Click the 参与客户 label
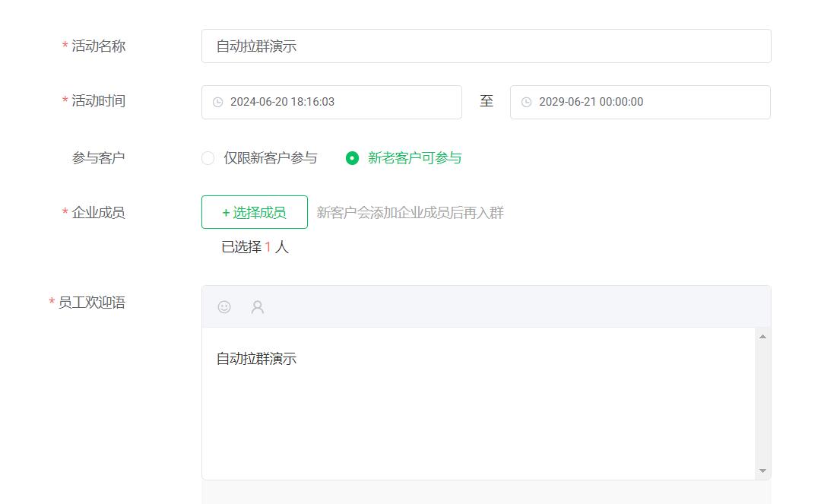Viewport: 840px width, 504px height. pos(98,157)
